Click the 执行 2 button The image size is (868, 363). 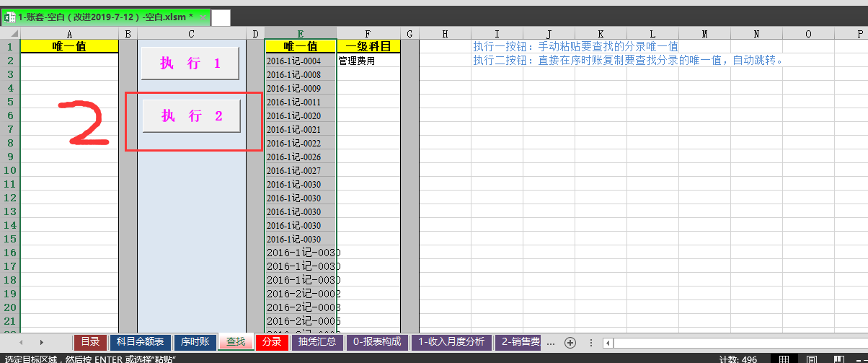point(191,115)
